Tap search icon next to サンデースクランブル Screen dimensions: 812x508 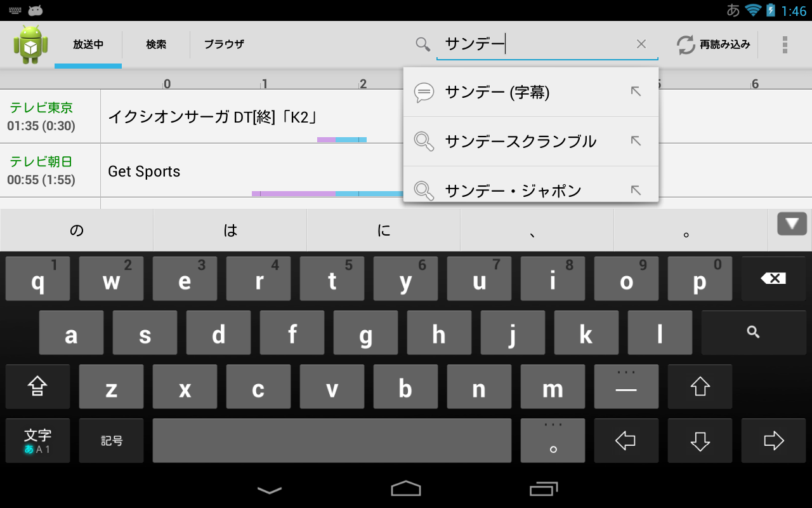click(x=424, y=141)
